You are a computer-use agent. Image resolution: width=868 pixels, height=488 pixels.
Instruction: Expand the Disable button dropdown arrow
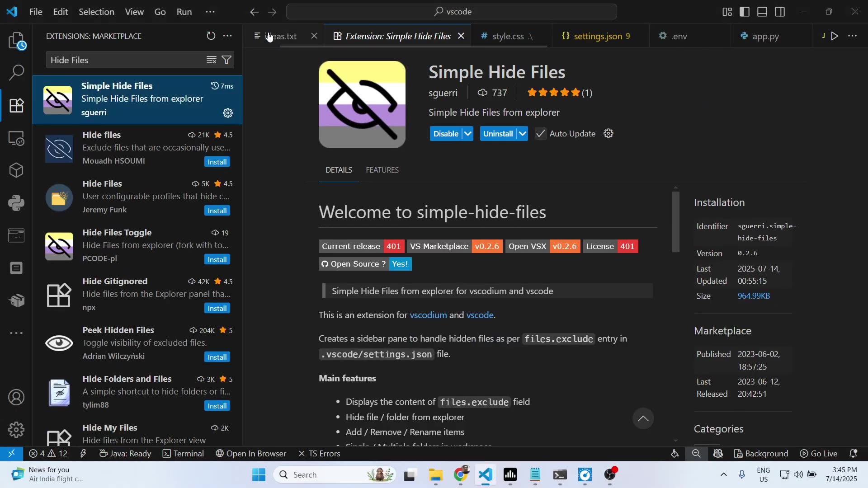point(468,134)
